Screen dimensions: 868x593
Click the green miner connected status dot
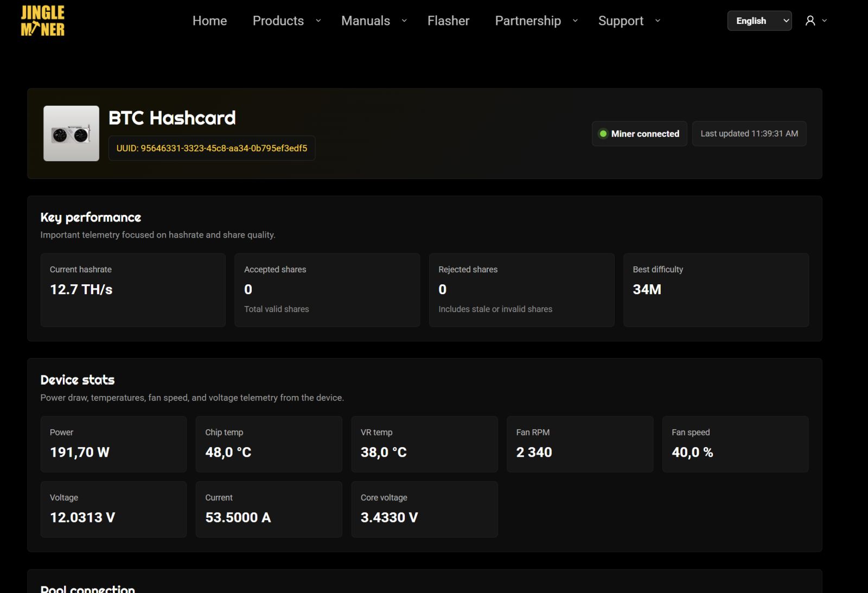pos(603,133)
